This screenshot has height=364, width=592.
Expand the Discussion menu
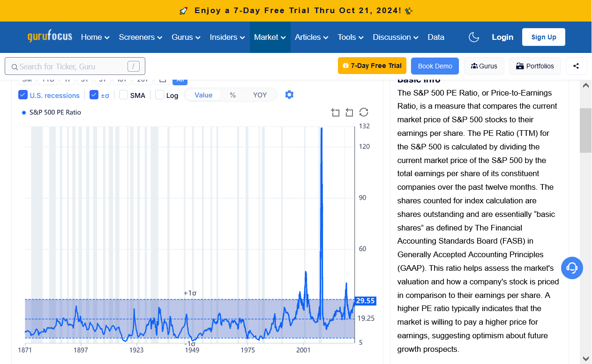[x=396, y=37]
